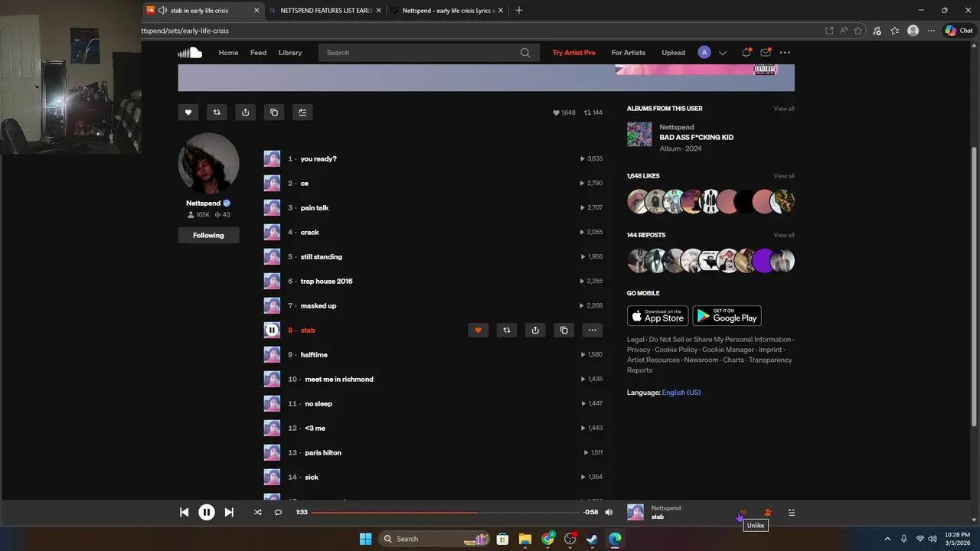The width and height of the screenshot is (980, 551).
Task: Unlike the current song in player bar
Action: pyautogui.click(x=743, y=512)
